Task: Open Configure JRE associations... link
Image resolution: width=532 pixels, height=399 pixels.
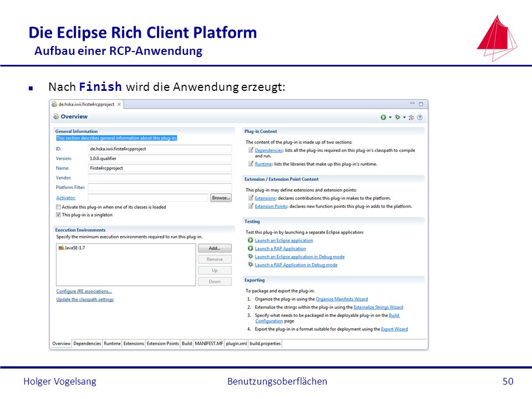Action: (84, 291)
